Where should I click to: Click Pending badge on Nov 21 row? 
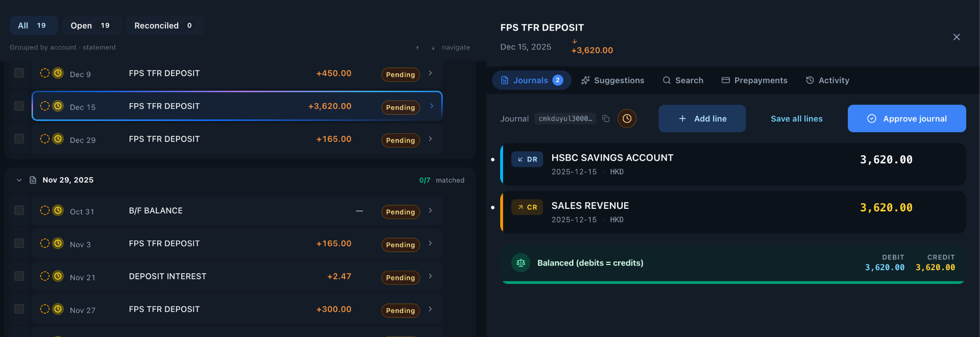point(401,277)
